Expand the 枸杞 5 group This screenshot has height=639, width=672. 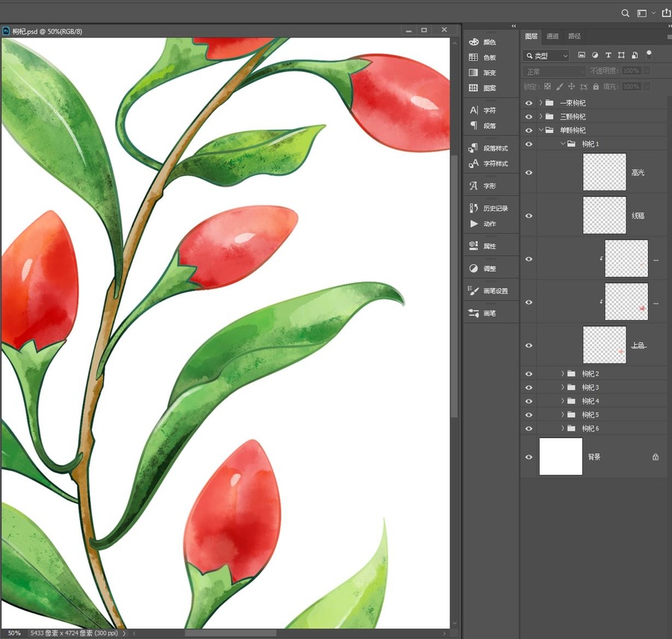pyautogui.click(x=563, y=415)
